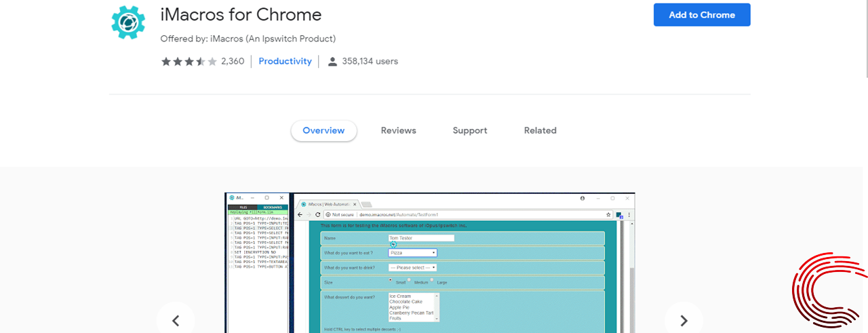The width and height of the screenshot is (868, 333).
Task: Open the three-dot menu in pictured browser
Action: pyautogui.click(x=629, y=214)
